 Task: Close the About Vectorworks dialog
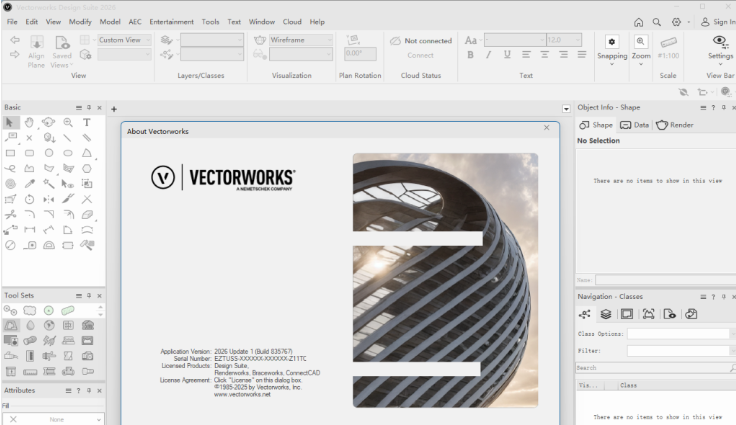546,127
